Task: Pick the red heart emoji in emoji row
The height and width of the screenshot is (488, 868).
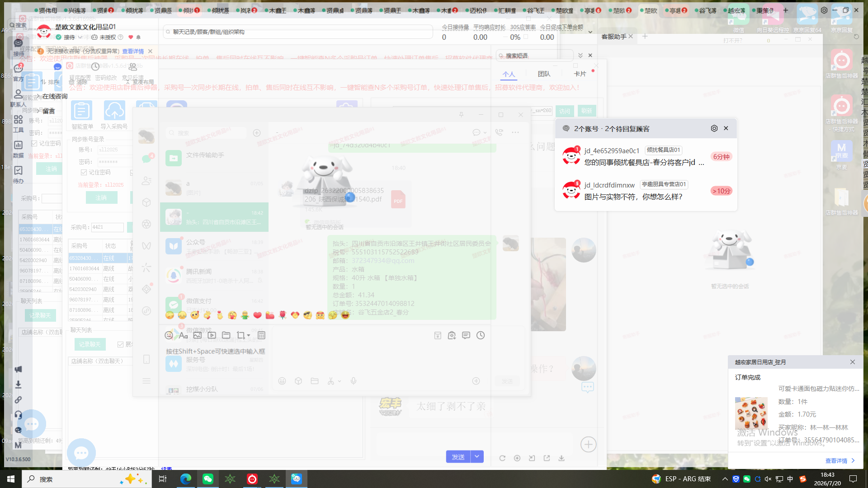Action: click(257, 315)
